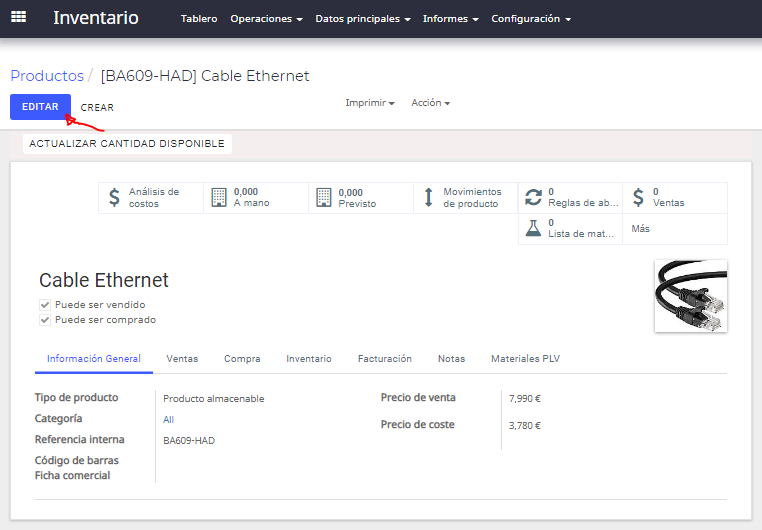Screen dimensions: 762x530
Task: Click the Referencia interna label
Action: [x=79, y=439]
